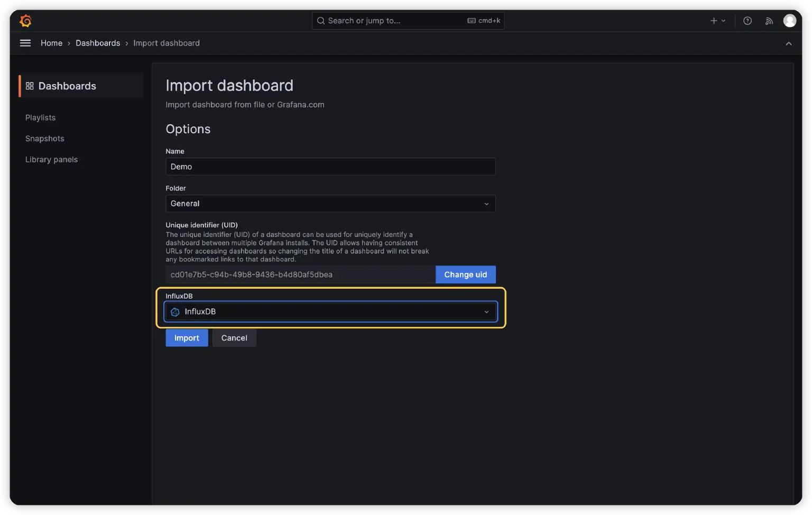Open Playlists in the sidebar
812x515 pixels.
(x=40, y=117)
